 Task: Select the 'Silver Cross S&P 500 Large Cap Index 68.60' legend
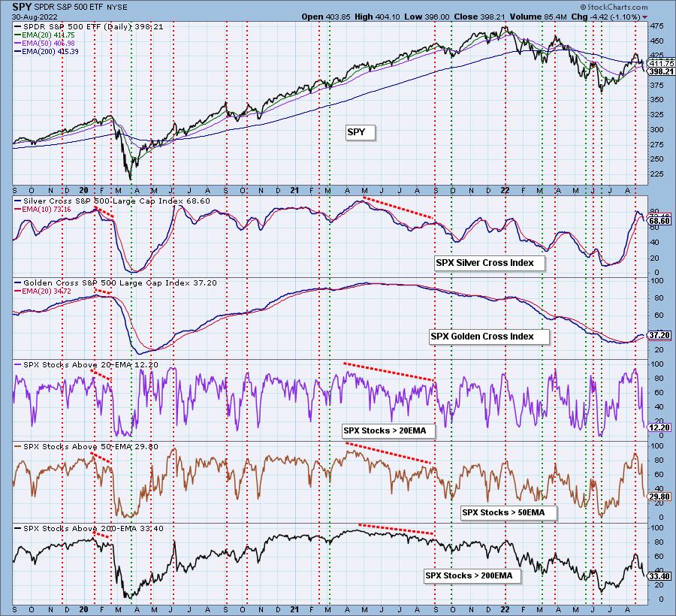click(x=112, y=201)
